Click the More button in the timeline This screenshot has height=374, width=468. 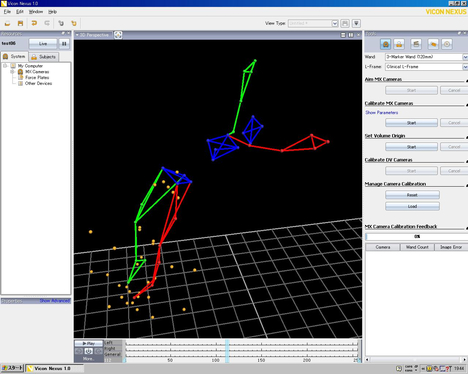point(88,359)
